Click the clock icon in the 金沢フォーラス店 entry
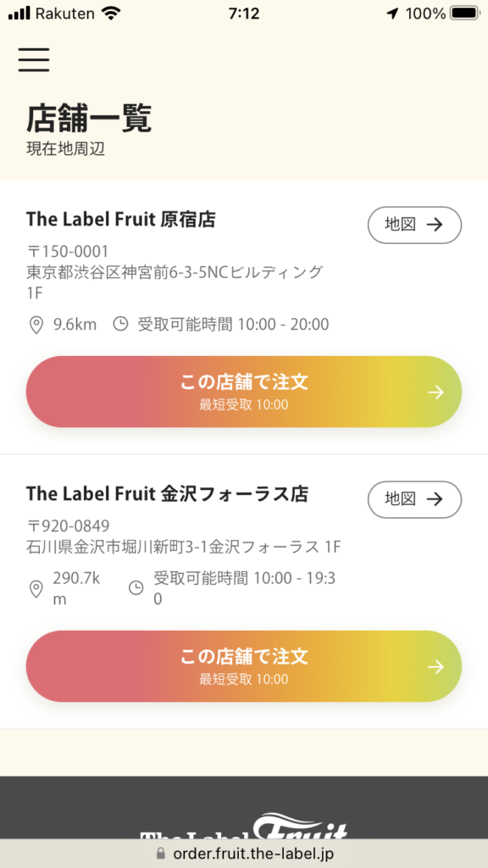This screenshot has width=488, height=868. click(x=136, y=588)
